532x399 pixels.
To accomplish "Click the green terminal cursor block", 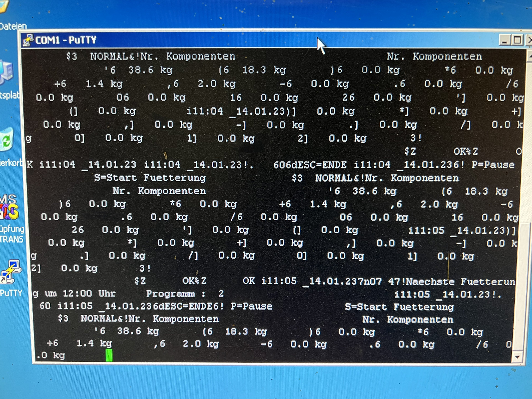I will 109,355.
